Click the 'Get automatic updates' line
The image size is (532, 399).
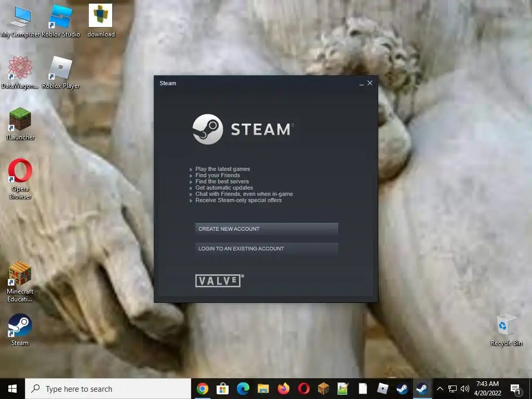[x=224, y=188]
